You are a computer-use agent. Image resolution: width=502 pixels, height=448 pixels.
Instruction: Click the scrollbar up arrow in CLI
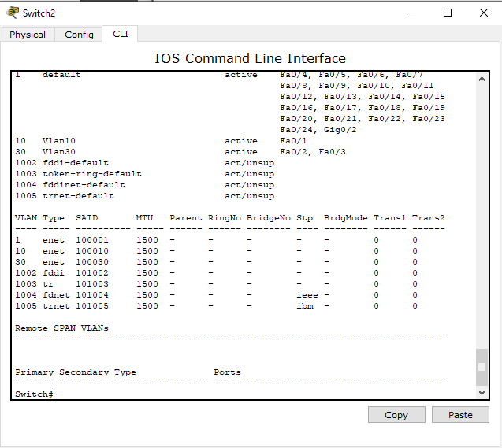coord(482,79)
